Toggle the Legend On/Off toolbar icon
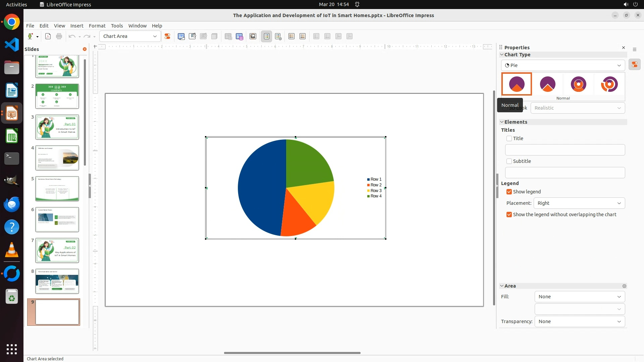 click(x=267, y=36)
